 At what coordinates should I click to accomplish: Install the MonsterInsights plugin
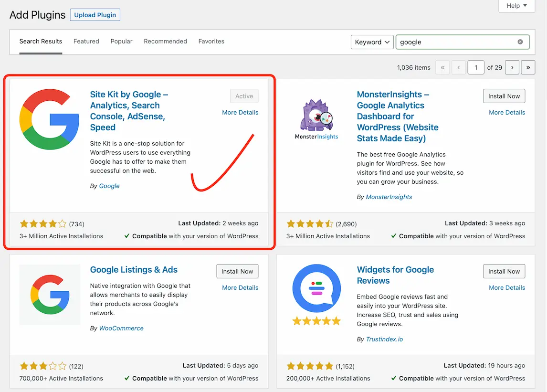click(x=504, y=96)
